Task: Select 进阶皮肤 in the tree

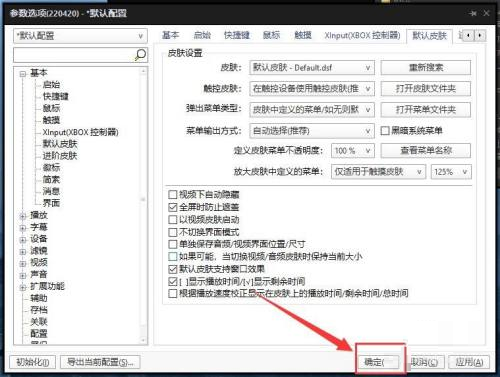Action: [60, 156]
